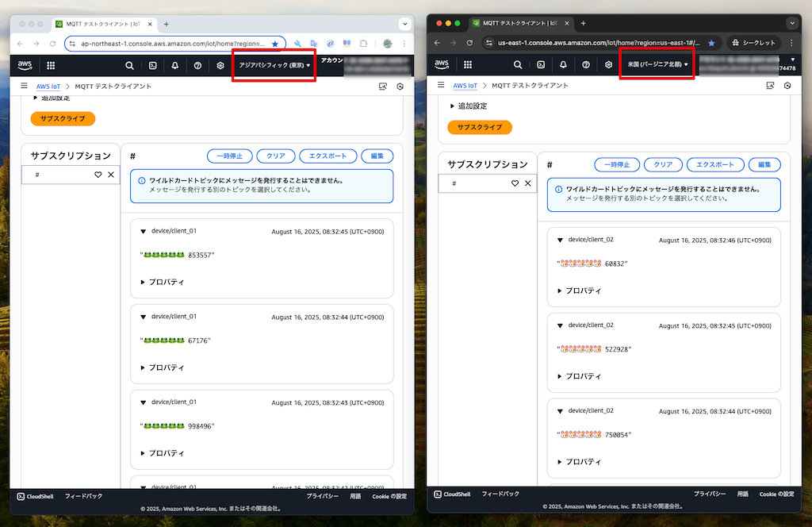This screenshot has width=812, height=527.
Task: Open the アジアパシフィック (東京) region selector
Action: point(274,65)
